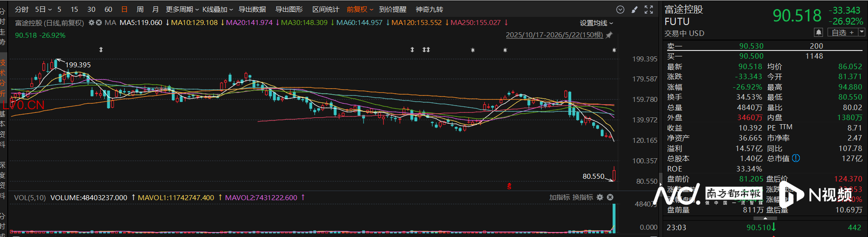This screenshot has height=237, width=868.
Task: Click the PE TTM value 8.71
Action: [854, 128]
